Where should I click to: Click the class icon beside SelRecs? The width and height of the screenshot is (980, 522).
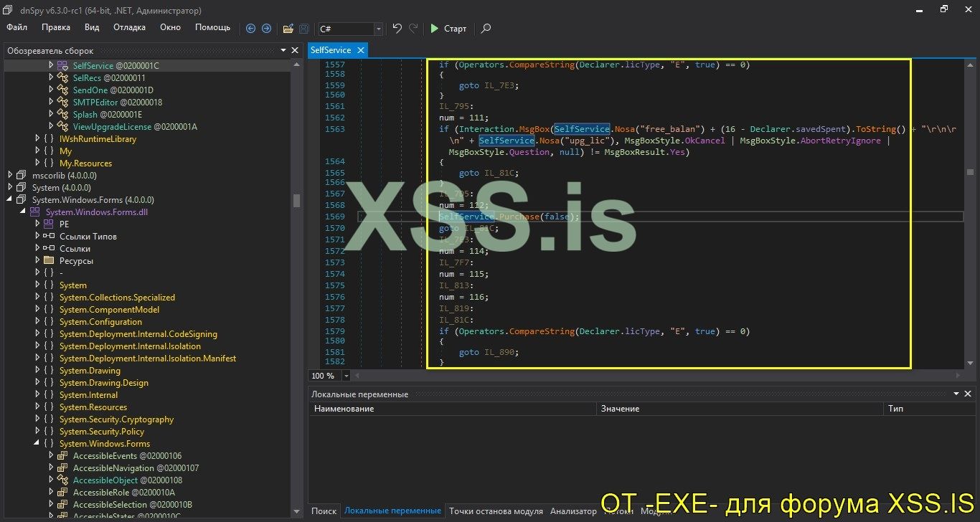point(63,77)
